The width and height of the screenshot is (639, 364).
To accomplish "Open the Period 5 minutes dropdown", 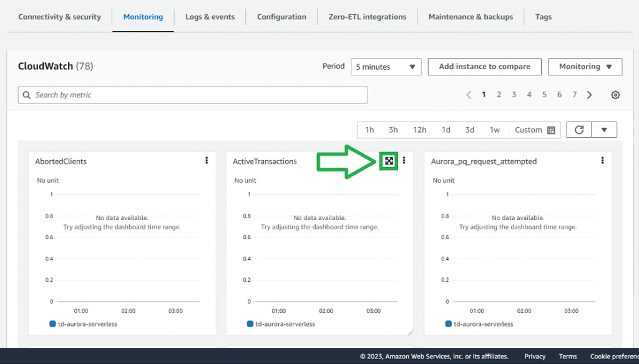I will point(386,67).
